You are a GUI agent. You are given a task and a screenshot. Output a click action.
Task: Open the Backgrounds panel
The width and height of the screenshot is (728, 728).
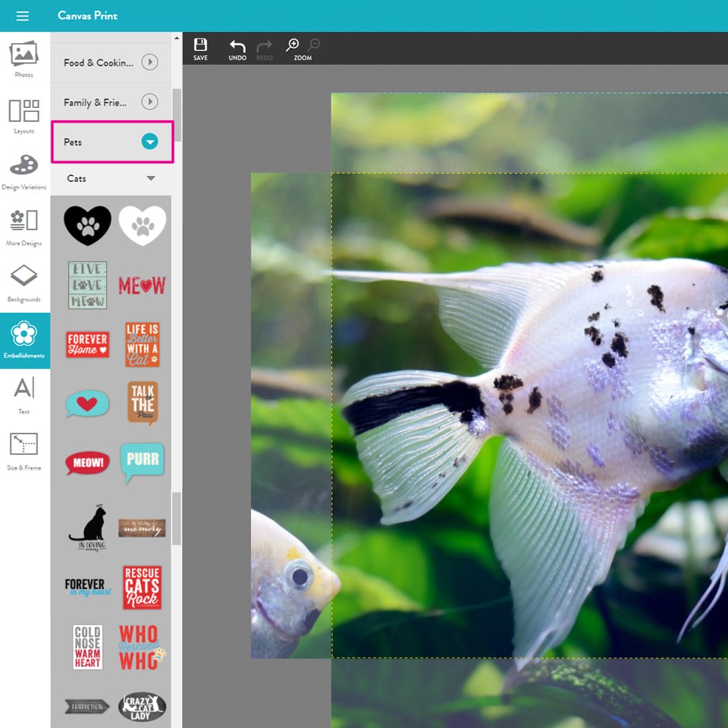[24, 283]
